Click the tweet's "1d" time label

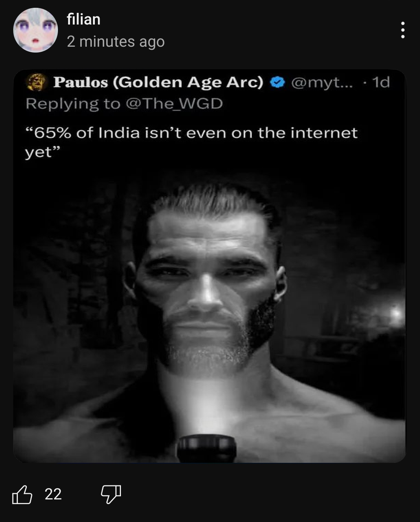coord(381,82)
